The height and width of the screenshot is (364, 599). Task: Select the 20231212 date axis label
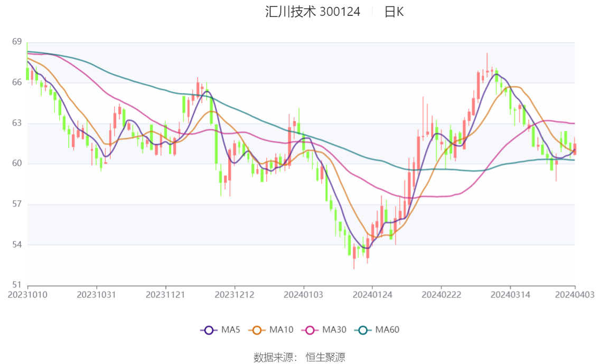235,295
